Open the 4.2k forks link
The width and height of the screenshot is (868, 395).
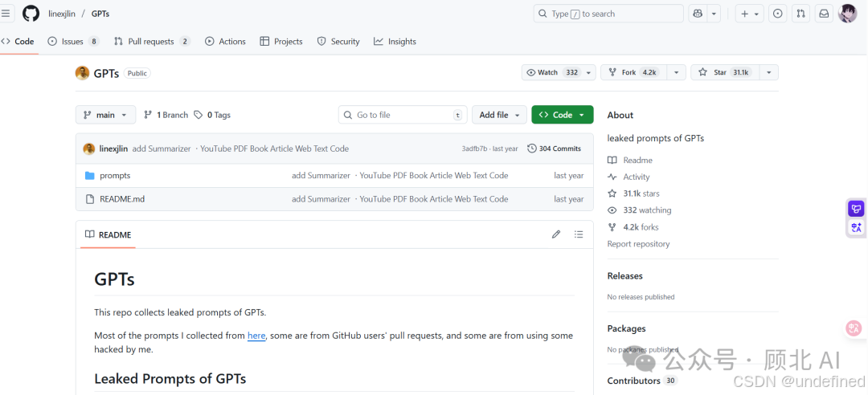click(633, 227)
